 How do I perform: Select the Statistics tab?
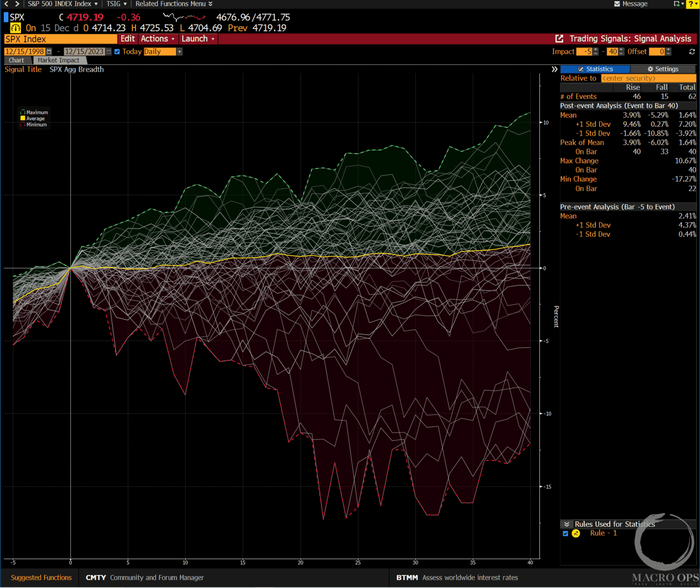(595, 69)
